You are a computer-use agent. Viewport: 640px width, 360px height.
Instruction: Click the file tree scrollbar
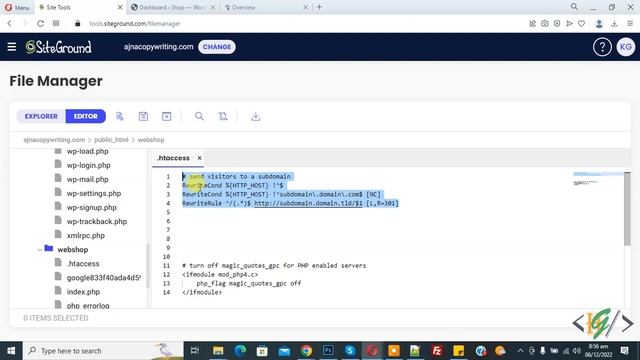148,265
